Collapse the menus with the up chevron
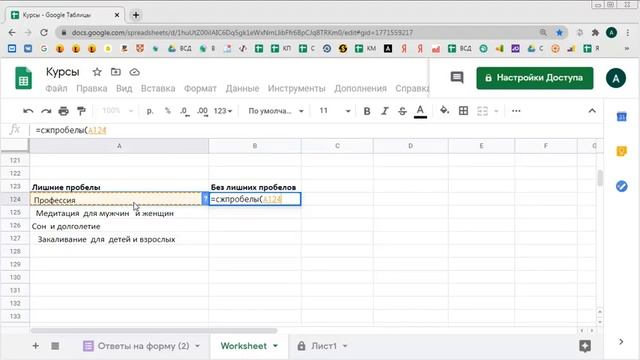Image resolution: width=640 pixels, height=360 pixels. click(592, 111)
